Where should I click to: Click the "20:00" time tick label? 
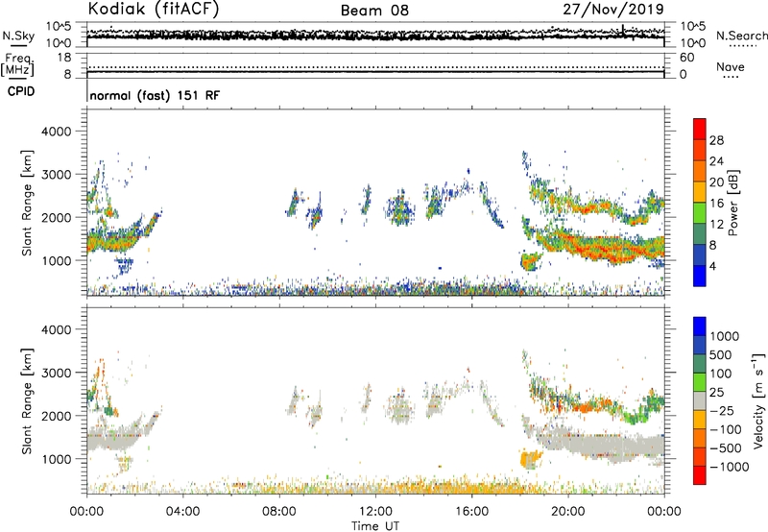click(x=568, y=511)
